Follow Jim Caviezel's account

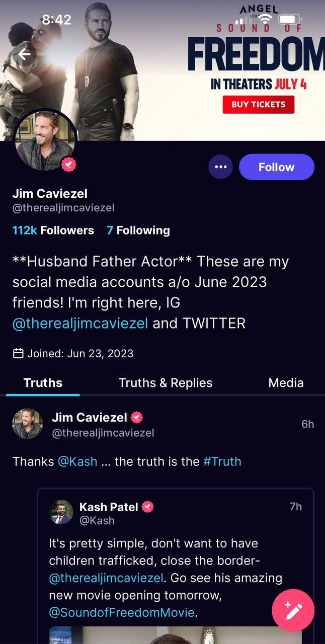[276, 167]
